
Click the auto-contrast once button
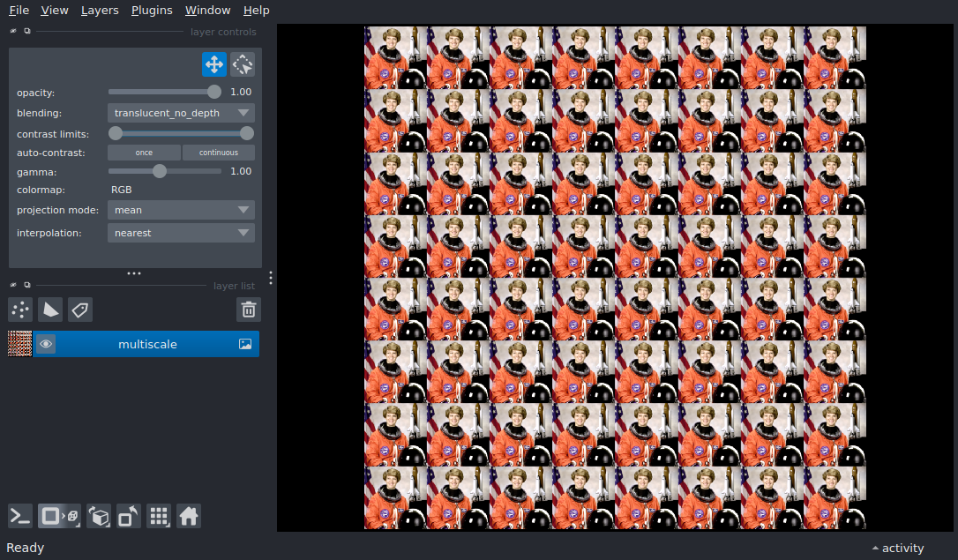click(144, 153)
